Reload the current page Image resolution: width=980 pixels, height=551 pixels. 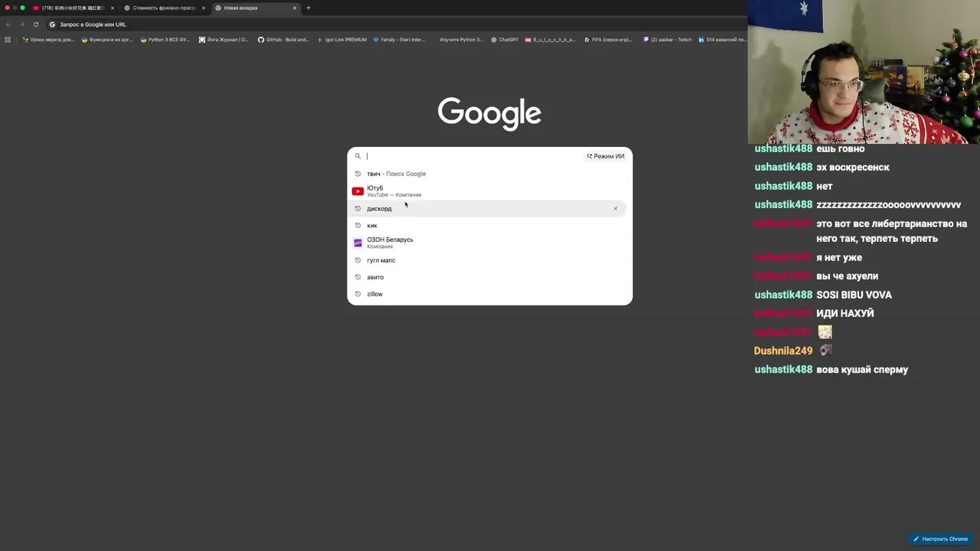point(35,24)
